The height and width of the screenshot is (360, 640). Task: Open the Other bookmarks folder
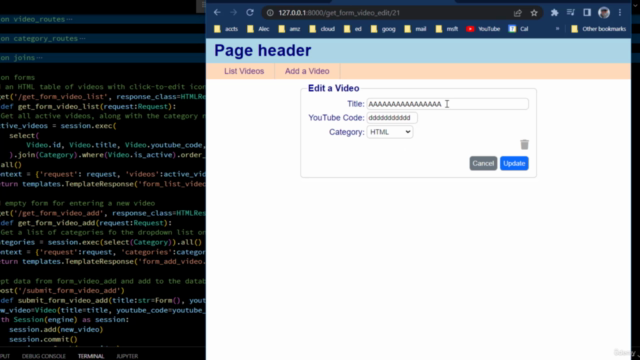click(598, 29)
